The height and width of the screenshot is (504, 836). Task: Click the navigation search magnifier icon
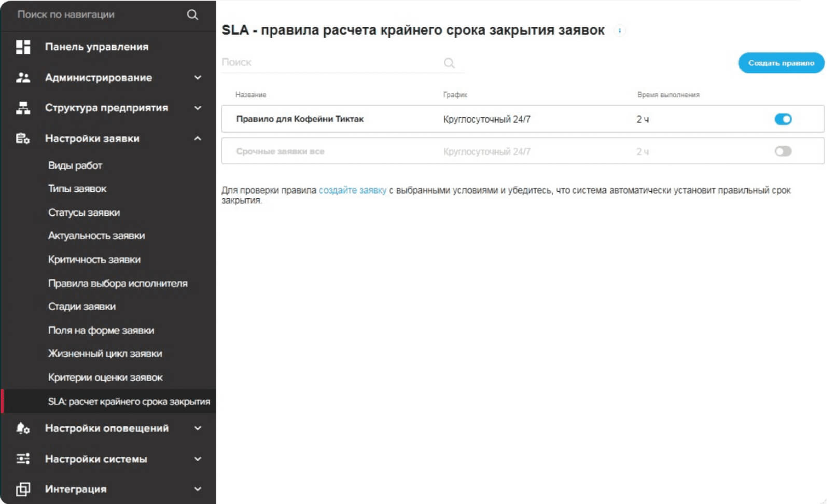(192, 15)
